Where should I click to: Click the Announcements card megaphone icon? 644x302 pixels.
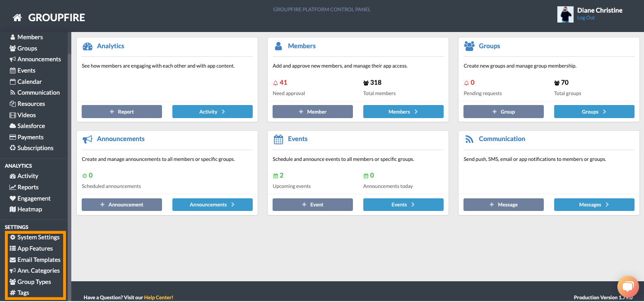(x=87, y=139)
